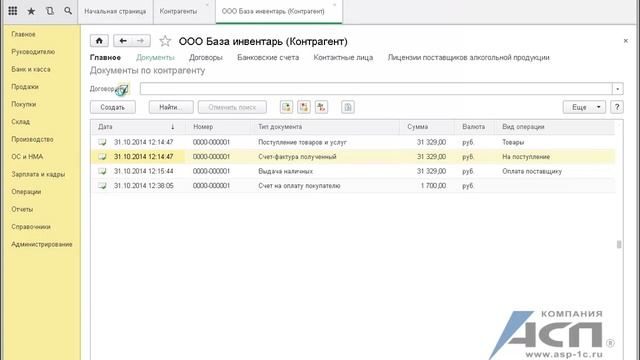The image size is (640, 360).
Task: Click document icon of Счет на оплату покупателю row
Action: click(102, 186)
